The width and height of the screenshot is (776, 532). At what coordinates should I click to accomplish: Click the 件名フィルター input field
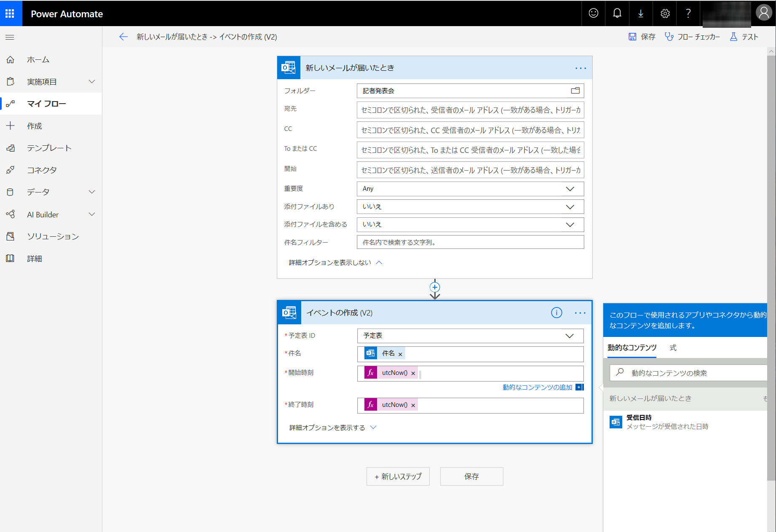click(470, 242)
